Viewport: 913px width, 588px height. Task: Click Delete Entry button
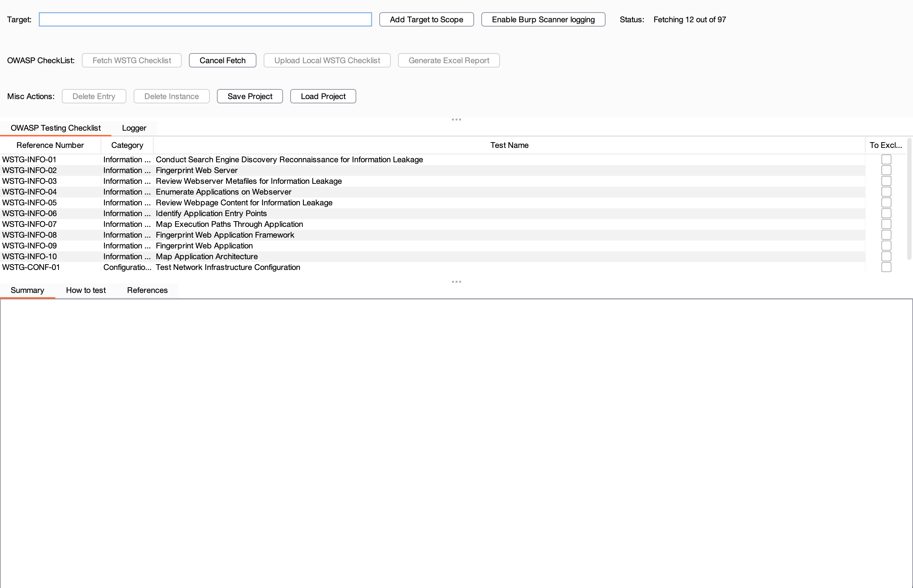[94, 96]
